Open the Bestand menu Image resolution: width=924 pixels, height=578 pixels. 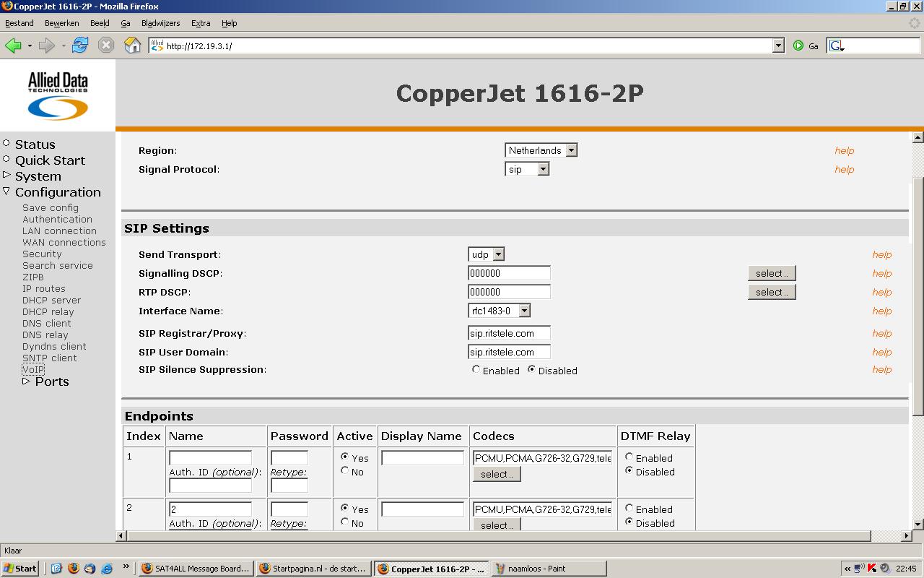tap(19, 23)
